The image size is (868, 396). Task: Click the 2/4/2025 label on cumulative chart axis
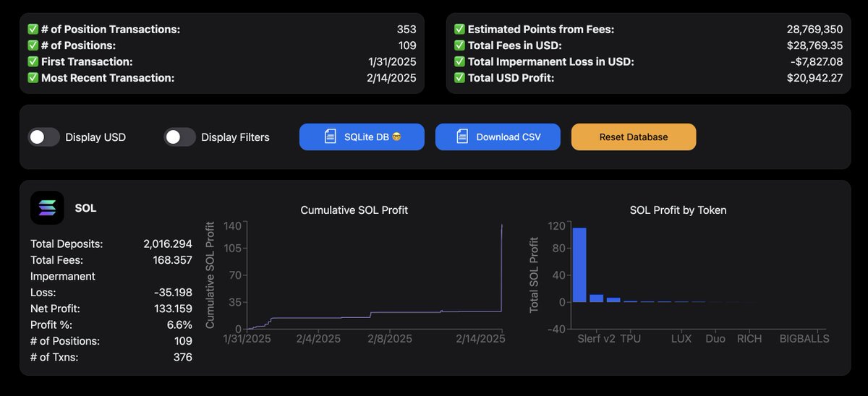click(318, 338)
